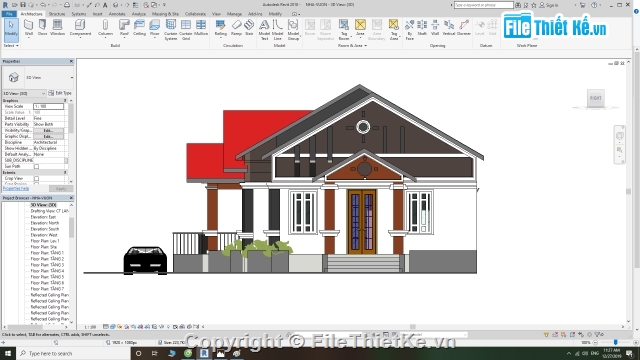
Task: Click the Windows Start button
Action: 8,353
